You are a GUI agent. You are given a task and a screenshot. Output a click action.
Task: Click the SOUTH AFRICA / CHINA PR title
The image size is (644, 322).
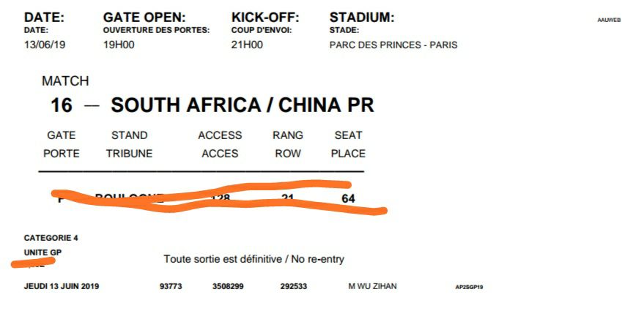(243, 105)
